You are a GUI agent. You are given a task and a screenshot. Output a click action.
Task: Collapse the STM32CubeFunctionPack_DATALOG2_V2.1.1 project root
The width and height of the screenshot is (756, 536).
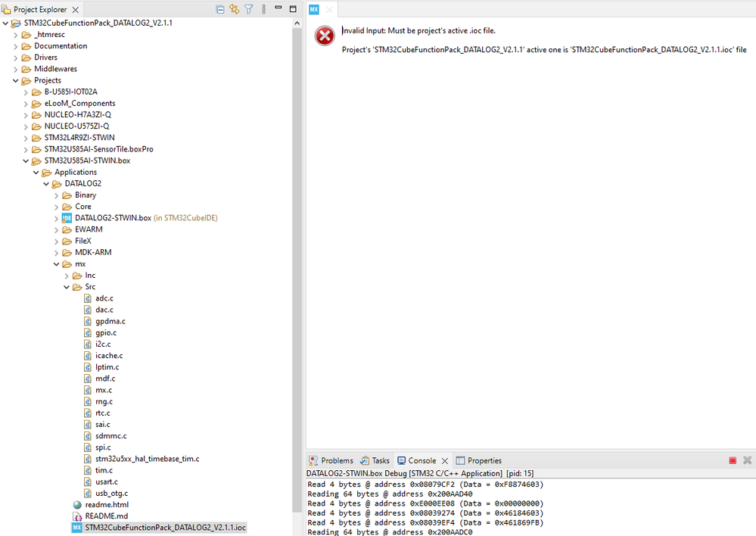5,23
